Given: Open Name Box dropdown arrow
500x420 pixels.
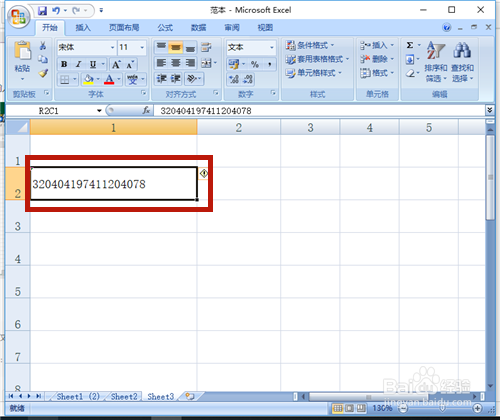Looking at the screenshot, I should pyautogui.click(x=99, y=111).
